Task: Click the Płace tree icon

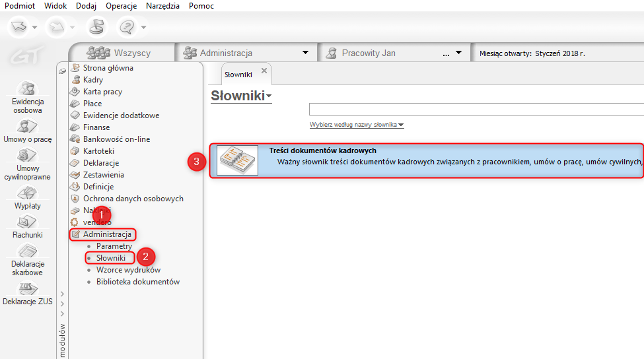Action: click(75, 104)
